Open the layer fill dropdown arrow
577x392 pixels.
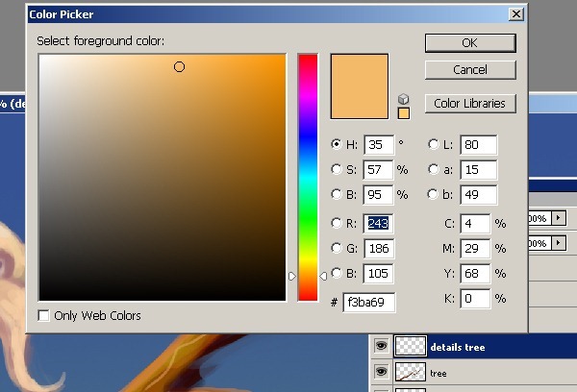click(560, 244)
